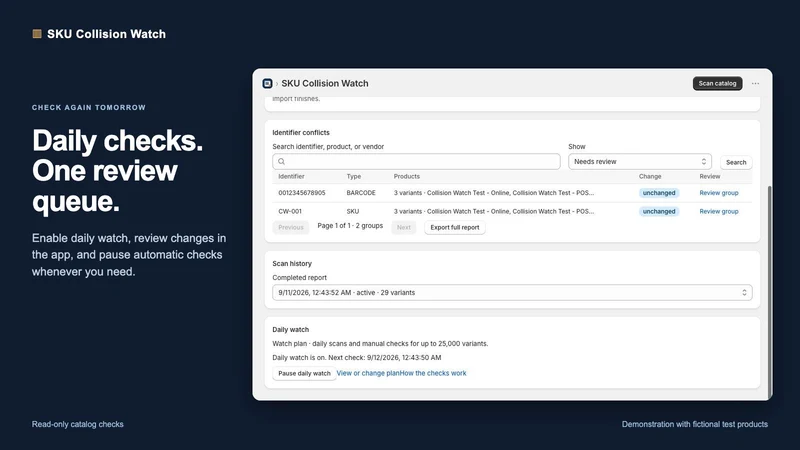The height and width of the screenshot is (450, 800).
Task: Click the Identifier column header
Action: (x=291, y=176)
